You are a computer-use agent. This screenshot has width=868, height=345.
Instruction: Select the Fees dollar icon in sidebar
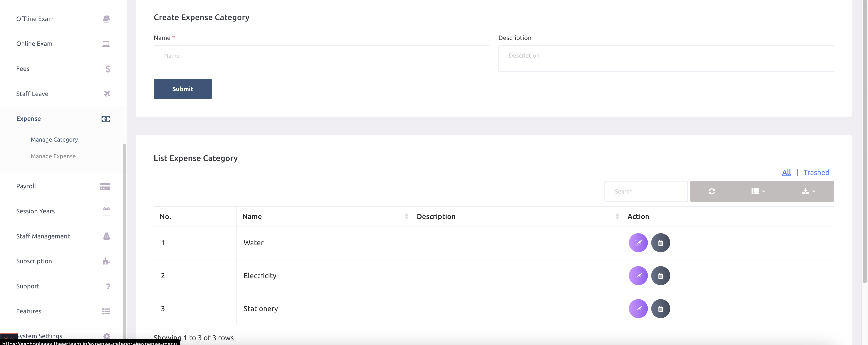(108, 69)
